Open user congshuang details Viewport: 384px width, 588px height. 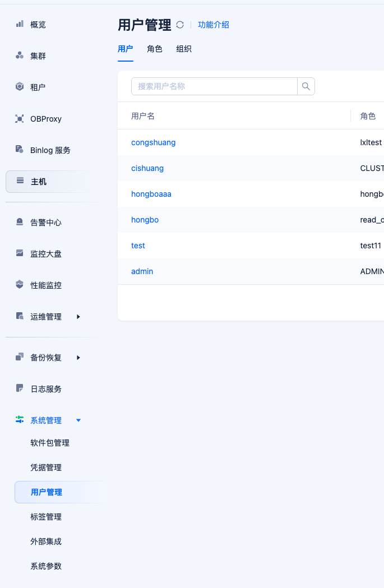(x=154, y=142)
